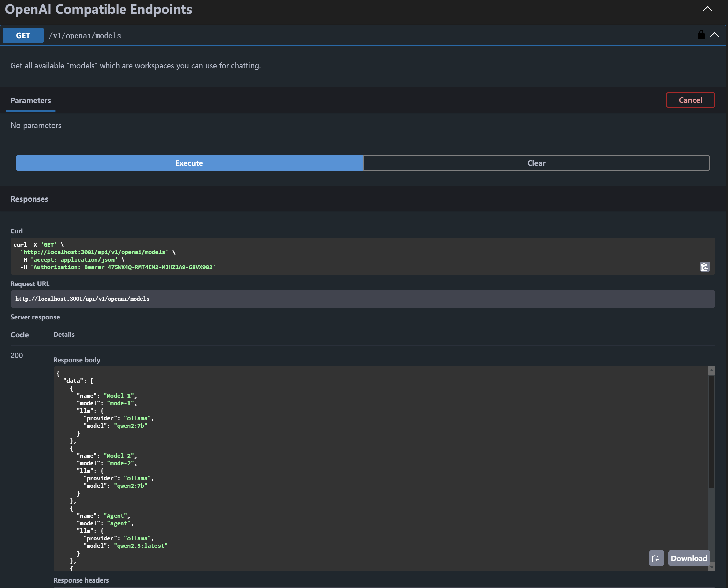Collapse the OpenAI Compatible Endpoints section
Image resolution: width=728 pixels, height=588 pixels.
(708, 9)
